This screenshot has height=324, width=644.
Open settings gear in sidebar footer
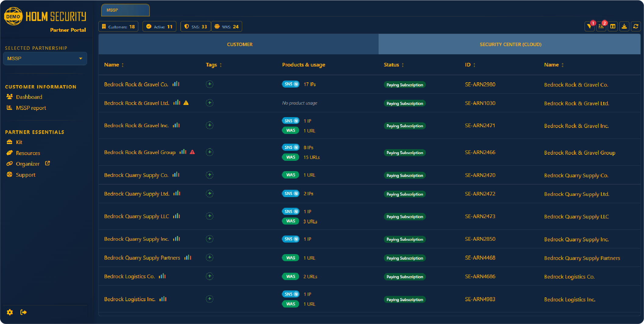point(10,312)
